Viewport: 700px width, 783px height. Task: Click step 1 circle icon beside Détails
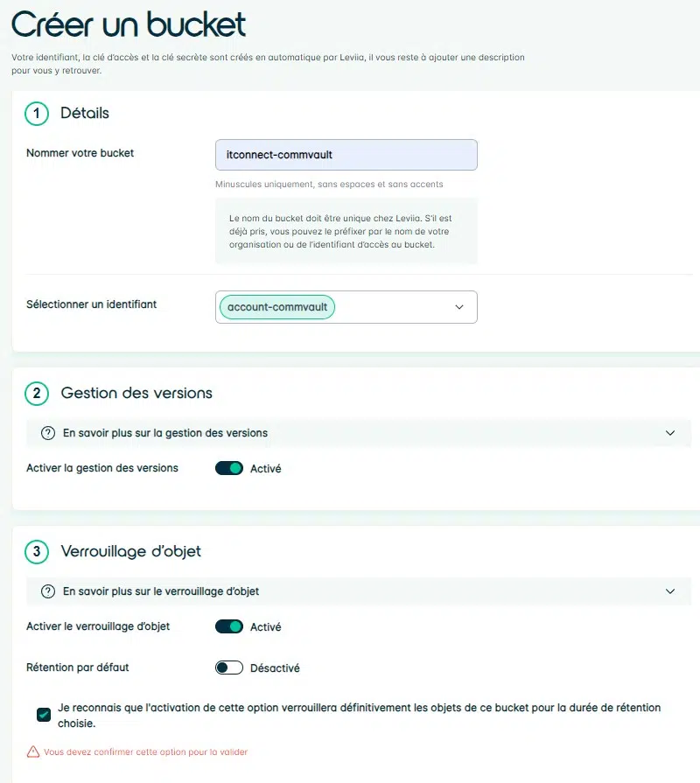[37, 114]
